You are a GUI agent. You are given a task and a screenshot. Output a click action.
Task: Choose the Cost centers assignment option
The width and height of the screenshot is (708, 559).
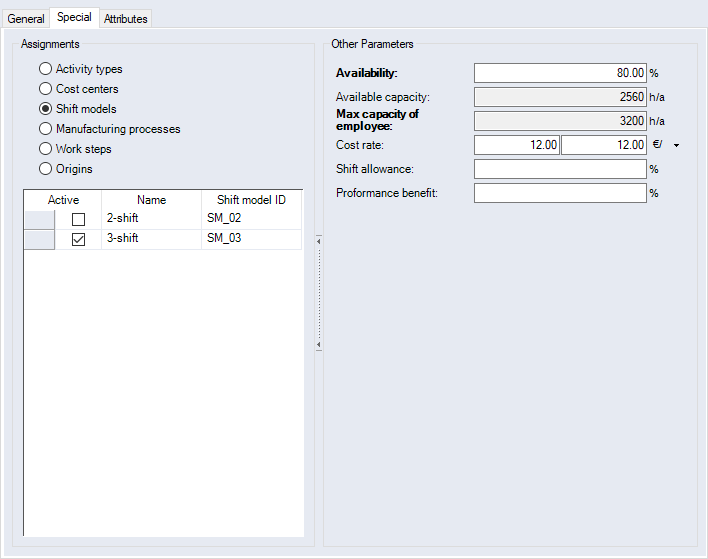point(45,89)
